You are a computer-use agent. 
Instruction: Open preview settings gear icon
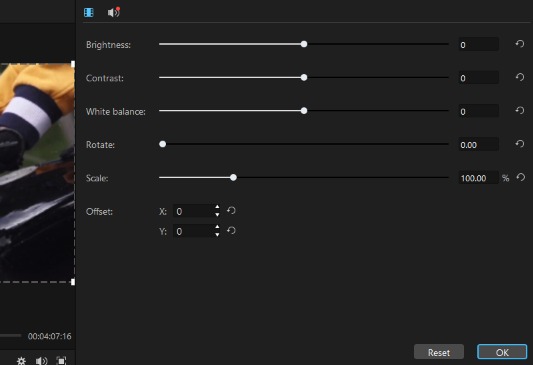[21, 360]
